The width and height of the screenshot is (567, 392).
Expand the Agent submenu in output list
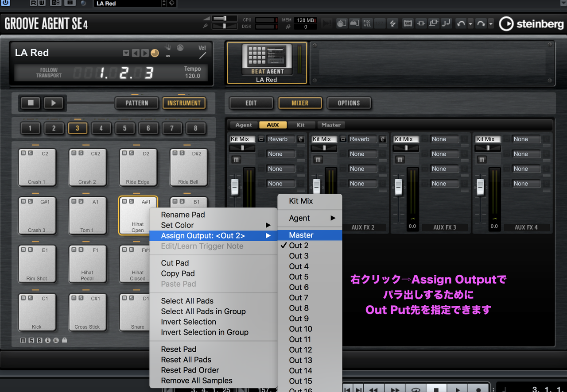click(x=310, y=218)
